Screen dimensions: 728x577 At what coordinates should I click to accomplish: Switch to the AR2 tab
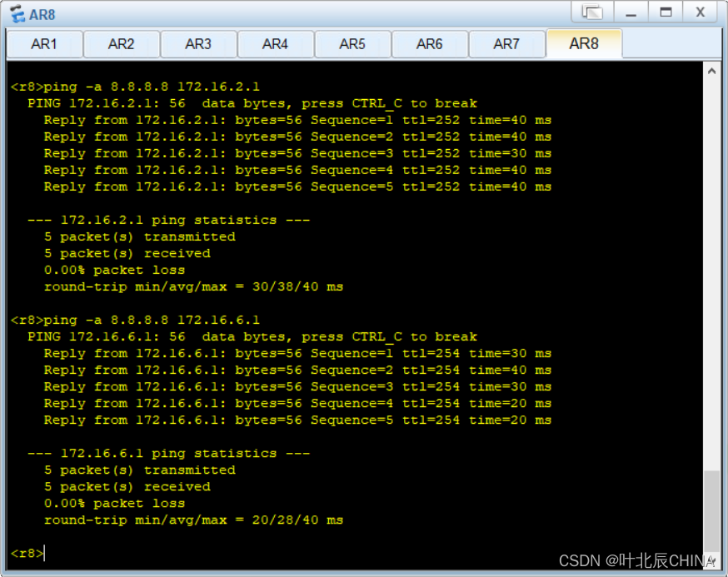[121, 44]
